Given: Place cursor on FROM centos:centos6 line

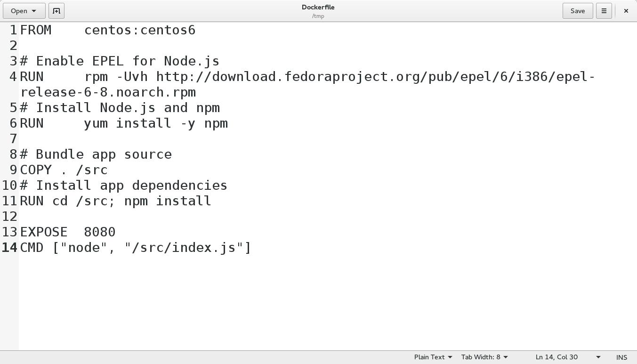Looking at the screenshot, I should [x=107, y=30].
